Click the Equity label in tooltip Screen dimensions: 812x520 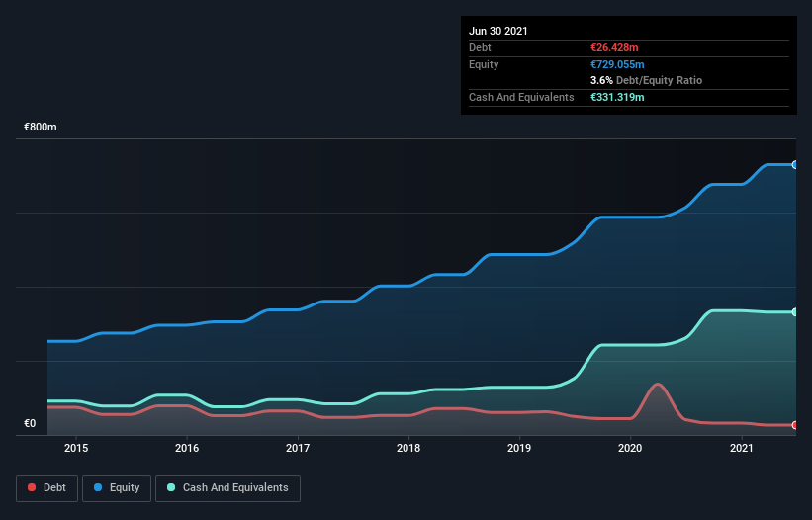coord(484,64)
